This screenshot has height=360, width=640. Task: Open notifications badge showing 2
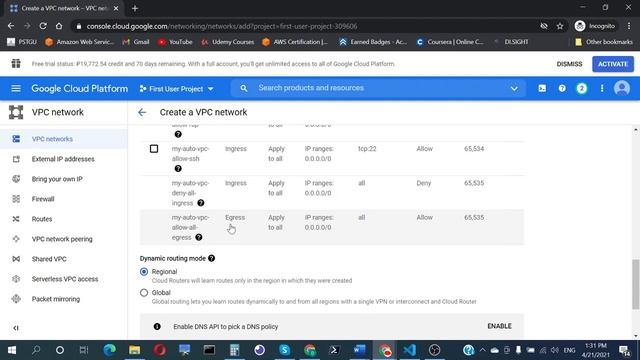(x=582, y=89)
